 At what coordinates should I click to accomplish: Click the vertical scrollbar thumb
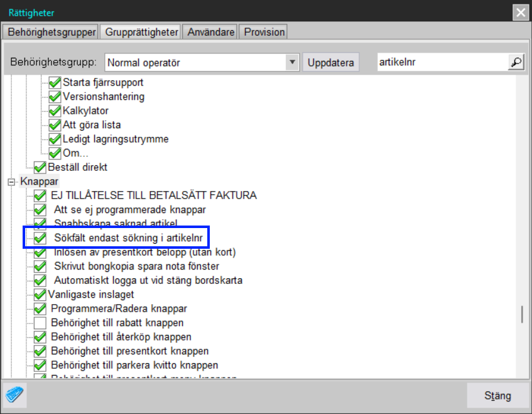click(x=521, y=314)
